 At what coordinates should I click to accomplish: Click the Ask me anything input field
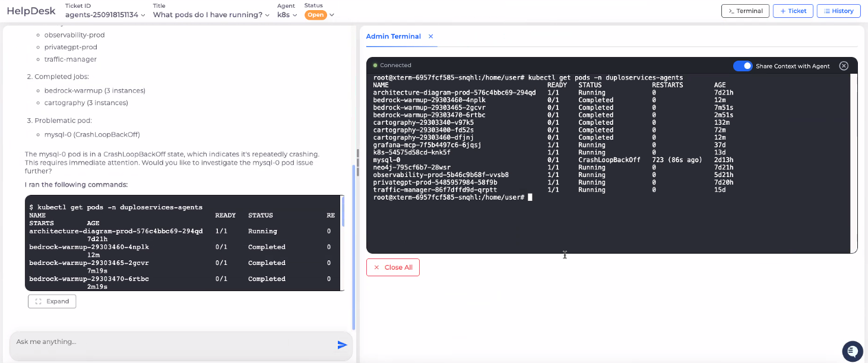[172, 342]
